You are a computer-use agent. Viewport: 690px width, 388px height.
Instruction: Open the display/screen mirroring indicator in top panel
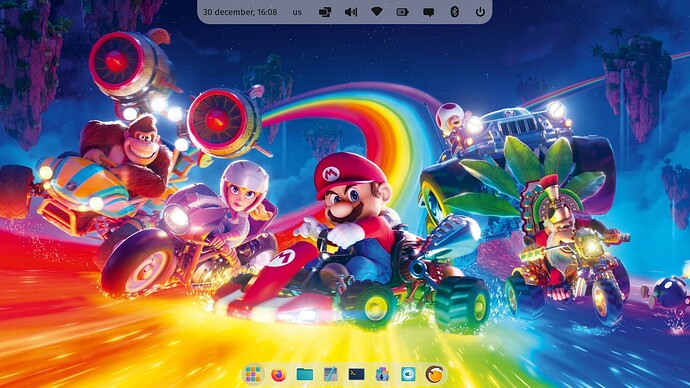click(x=325, y=12)
